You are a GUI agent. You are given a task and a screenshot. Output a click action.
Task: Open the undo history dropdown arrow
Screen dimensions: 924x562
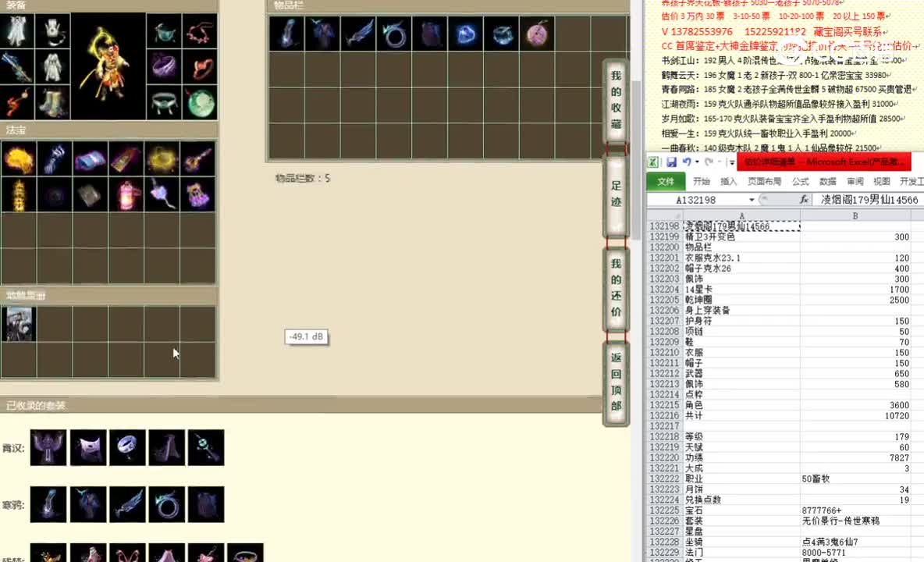tap(697, 162)
